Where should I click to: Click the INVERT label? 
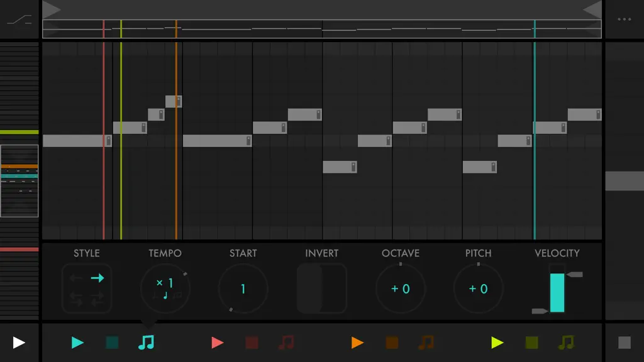tap(321, 253)
